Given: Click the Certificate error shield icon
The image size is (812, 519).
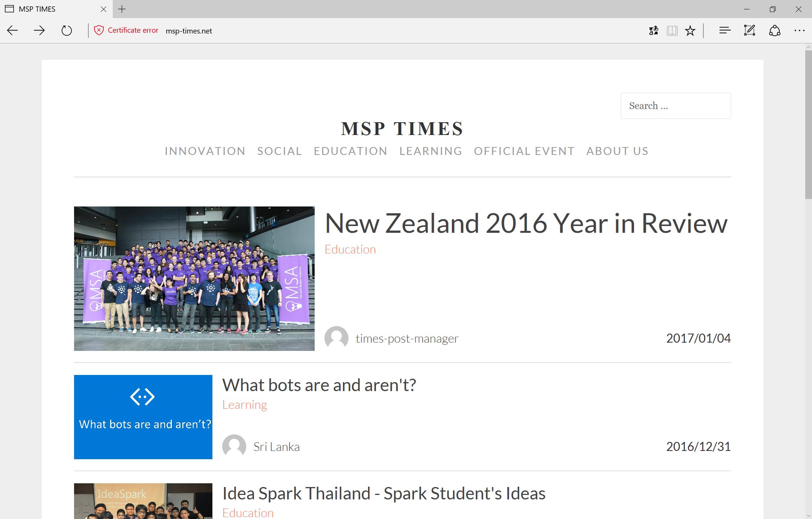Looking at the screenshot, I should coord(98,30).
